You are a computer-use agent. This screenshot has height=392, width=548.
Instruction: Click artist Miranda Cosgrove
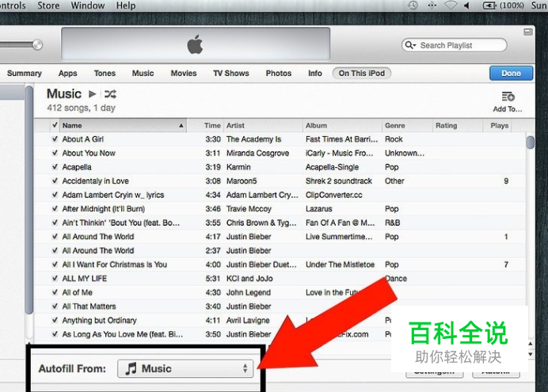(257, 153)
